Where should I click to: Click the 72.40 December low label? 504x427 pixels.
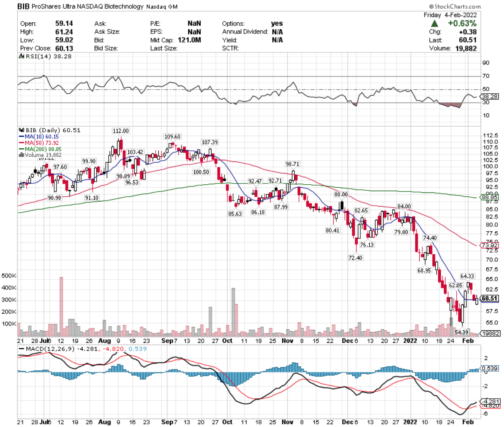[x=355, y=258]
